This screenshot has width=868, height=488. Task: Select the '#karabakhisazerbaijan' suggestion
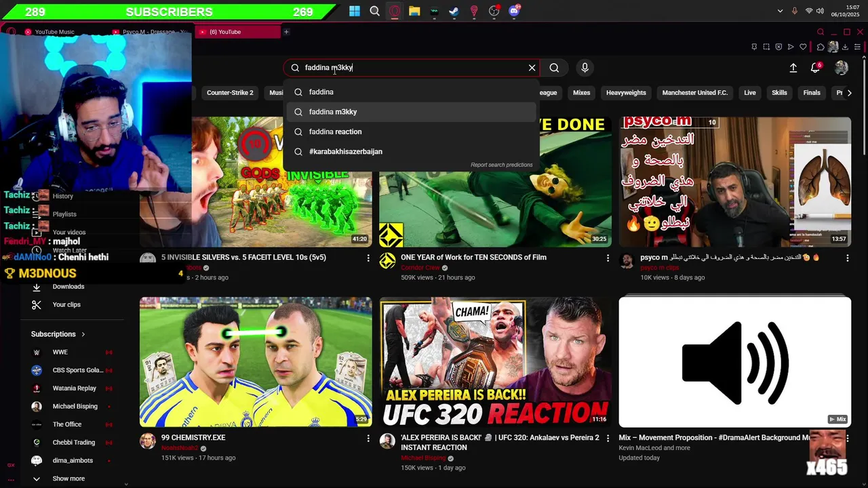click(x=411, y=152)
